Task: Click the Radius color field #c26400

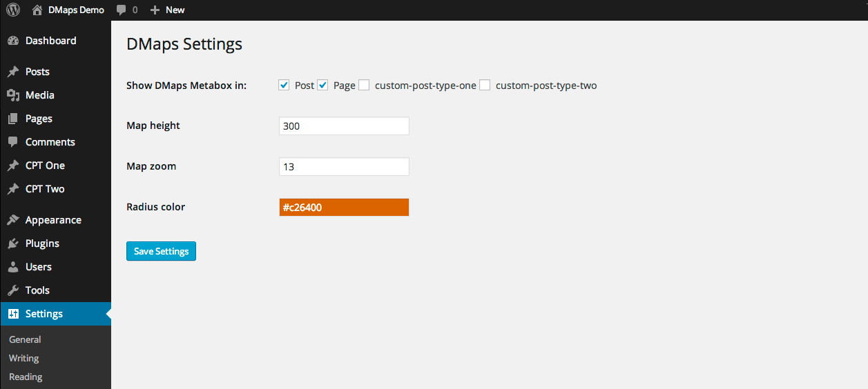Action: coord(344,207)
